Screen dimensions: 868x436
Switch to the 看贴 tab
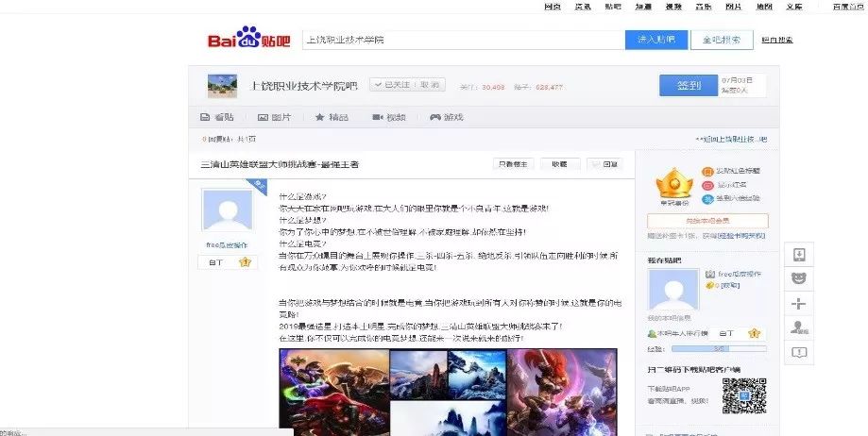point(217,117)
